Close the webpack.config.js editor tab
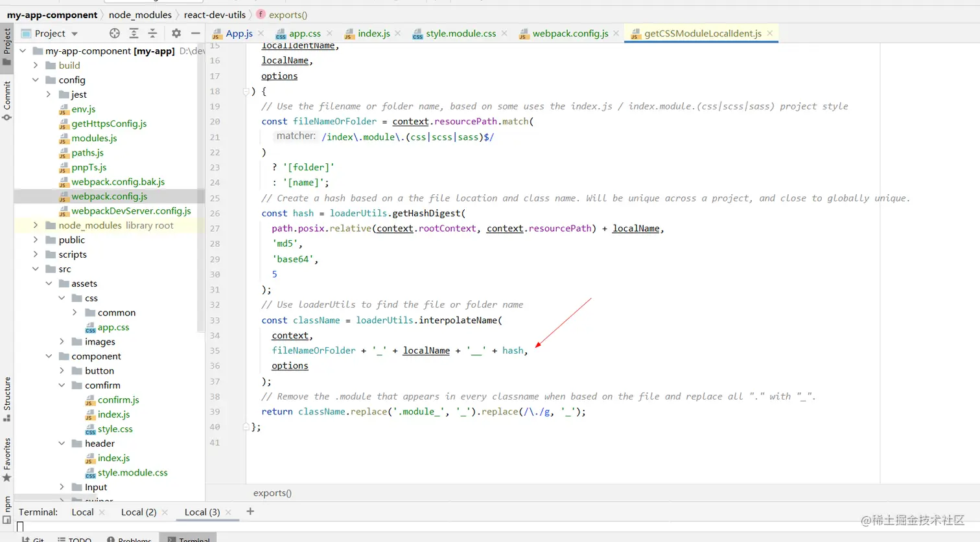The image size is (980, 542). point(616,33)
